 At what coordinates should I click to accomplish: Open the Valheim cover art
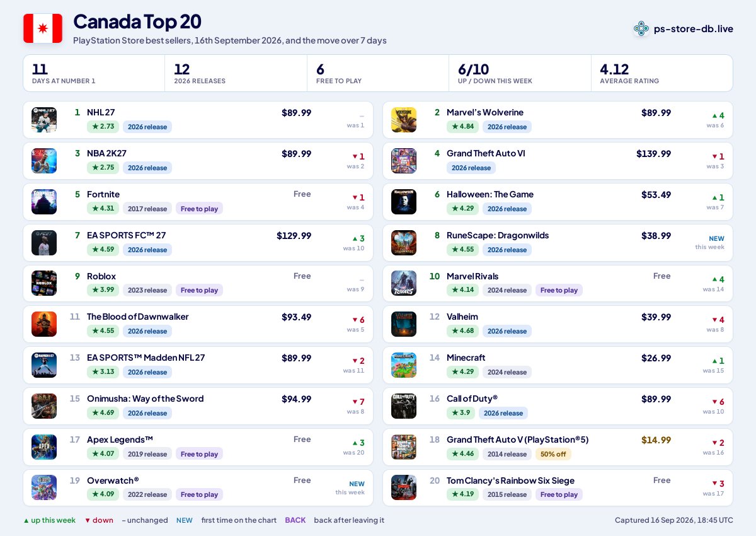404,324
